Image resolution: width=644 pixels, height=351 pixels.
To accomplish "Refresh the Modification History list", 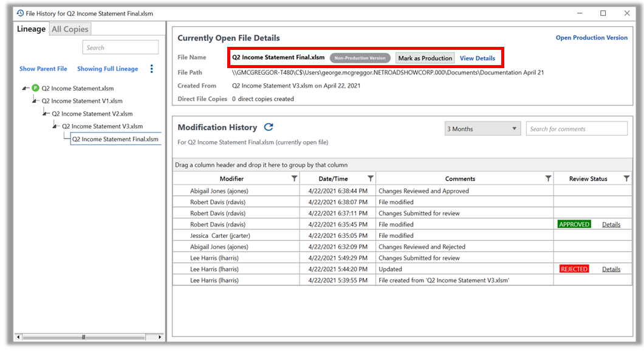I will tap(269, 127).
